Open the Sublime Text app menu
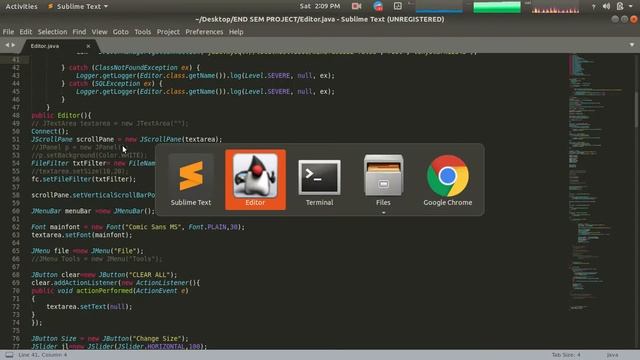Viewport: 640px width, 360px height. [x=78, y=7]
